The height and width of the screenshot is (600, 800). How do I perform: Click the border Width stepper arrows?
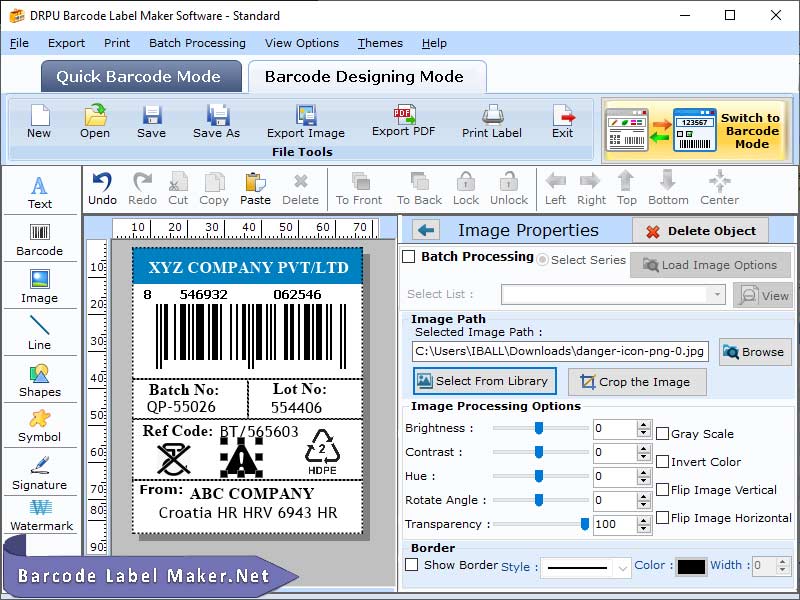coord(783,565)
